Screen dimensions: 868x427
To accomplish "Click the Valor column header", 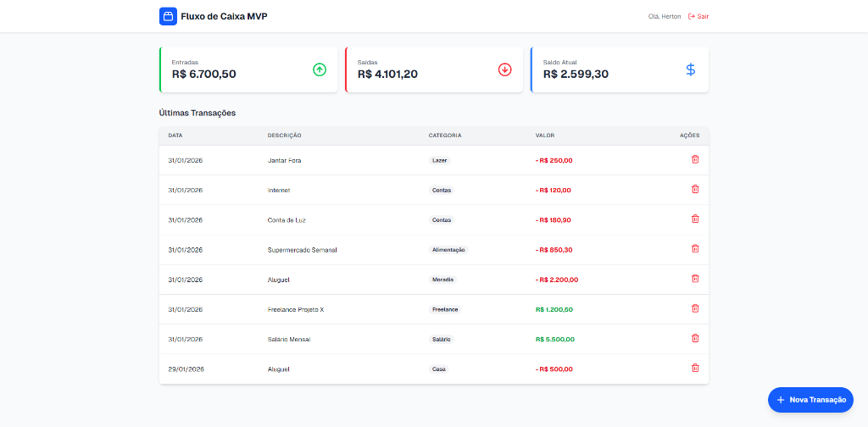I will click(545, 136).
